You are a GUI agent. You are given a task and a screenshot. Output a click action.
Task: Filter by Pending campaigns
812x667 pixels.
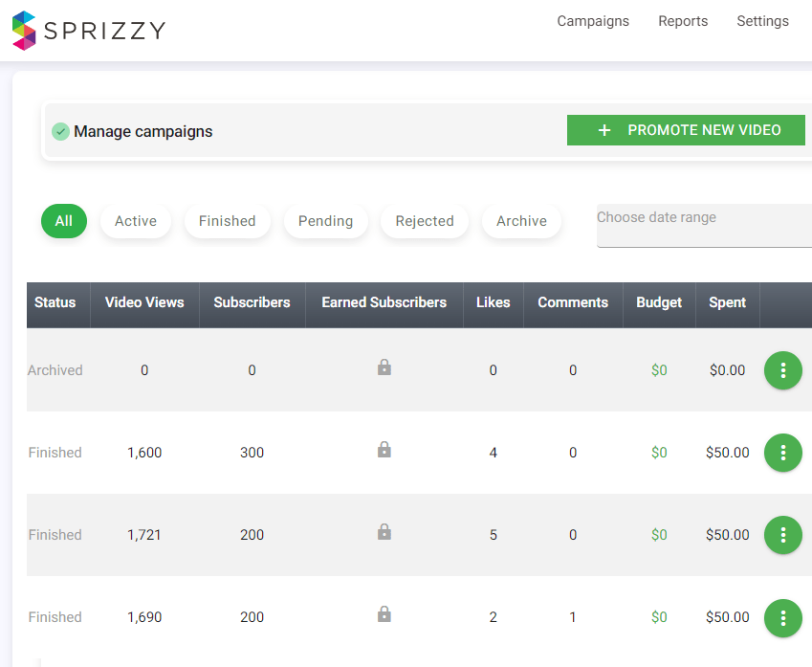click(325, 221)
